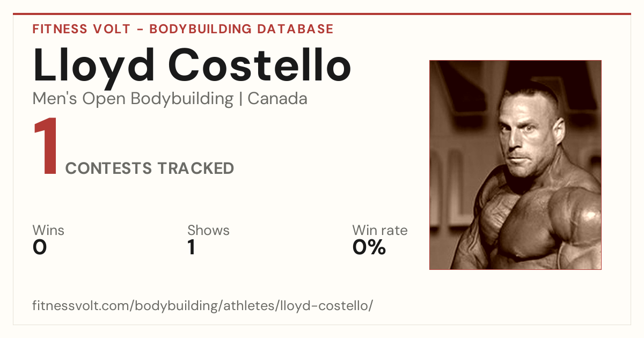Select Men's Open Bodybuilding | Canada subtitle
The image size is (644, 338).
pyautogui.click(x=170, y=99)
